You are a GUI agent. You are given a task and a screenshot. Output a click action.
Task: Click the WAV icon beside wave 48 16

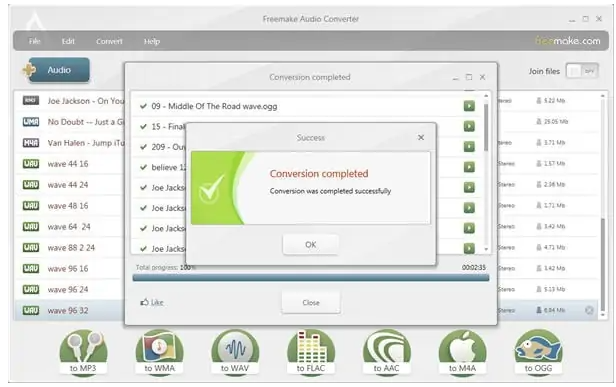point(31,205)
